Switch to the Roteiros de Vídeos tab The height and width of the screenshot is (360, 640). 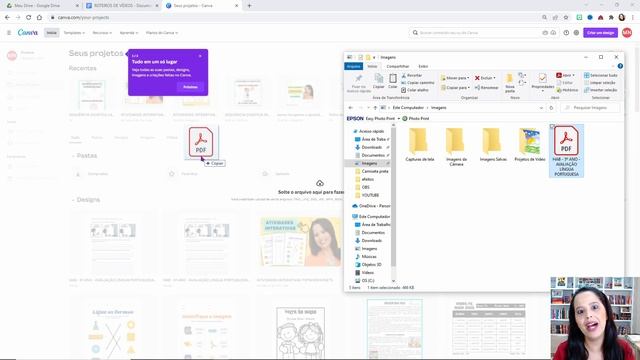coord(122,6)
